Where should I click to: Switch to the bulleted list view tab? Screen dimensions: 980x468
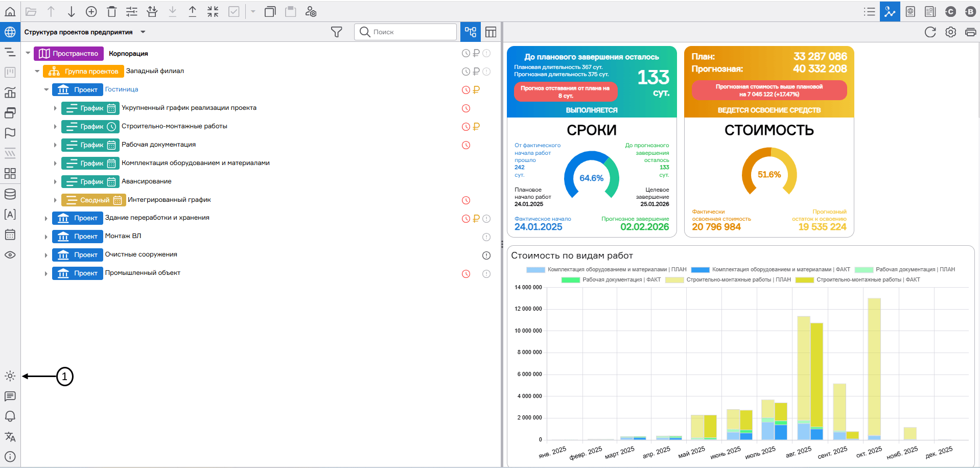coord(869,12)
